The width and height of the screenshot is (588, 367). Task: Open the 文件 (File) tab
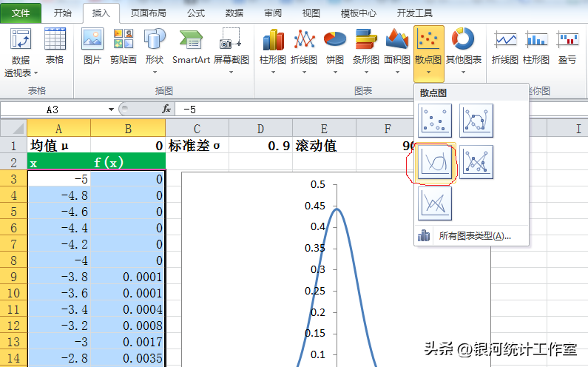[21, 13]
